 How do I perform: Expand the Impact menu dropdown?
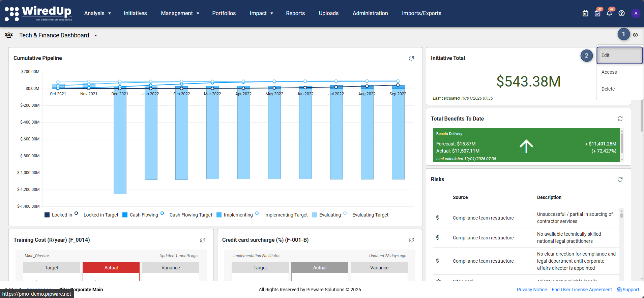261,13
